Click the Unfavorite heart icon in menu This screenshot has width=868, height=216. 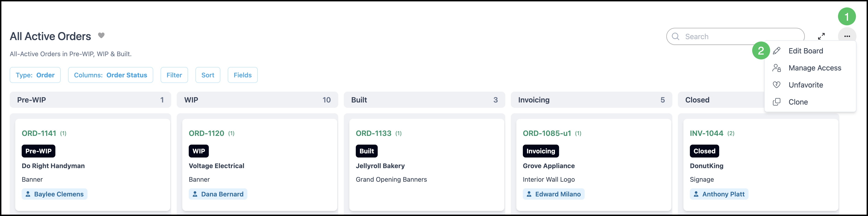pyautogui.click(x=777, y=85)
